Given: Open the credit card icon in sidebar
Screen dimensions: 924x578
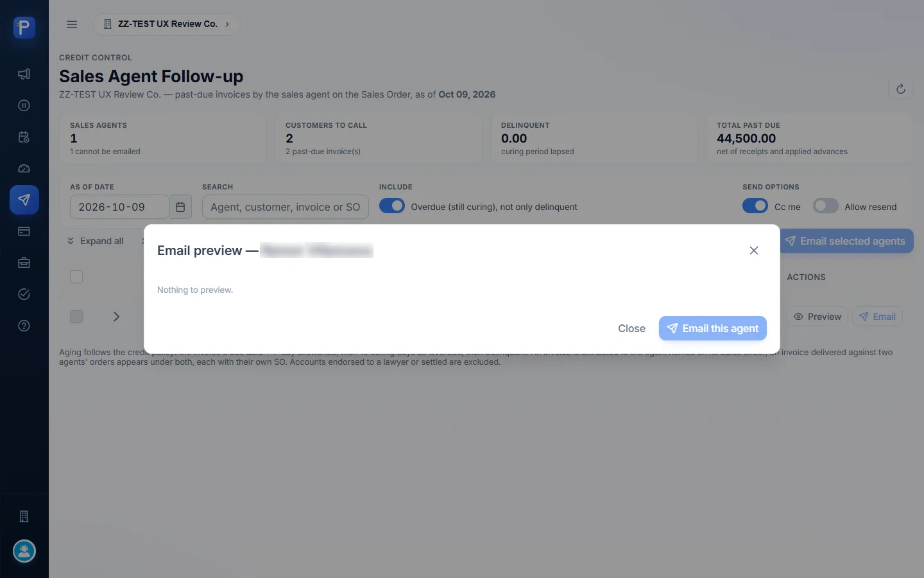Looking at the screenshot, I should tap(24, 231).
